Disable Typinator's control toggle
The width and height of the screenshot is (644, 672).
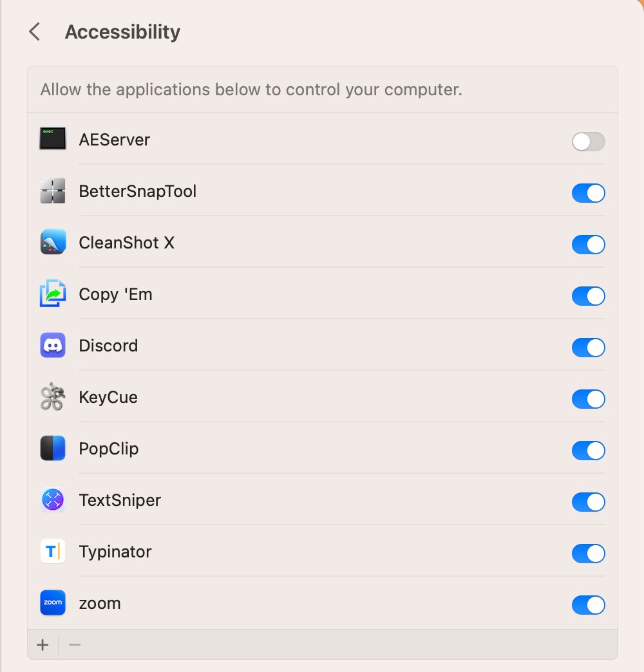point(588,554)
